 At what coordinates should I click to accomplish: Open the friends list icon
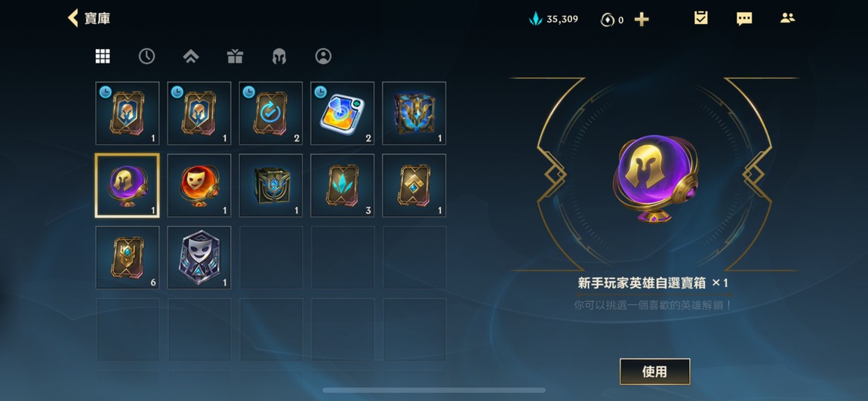tap(787, 17)
